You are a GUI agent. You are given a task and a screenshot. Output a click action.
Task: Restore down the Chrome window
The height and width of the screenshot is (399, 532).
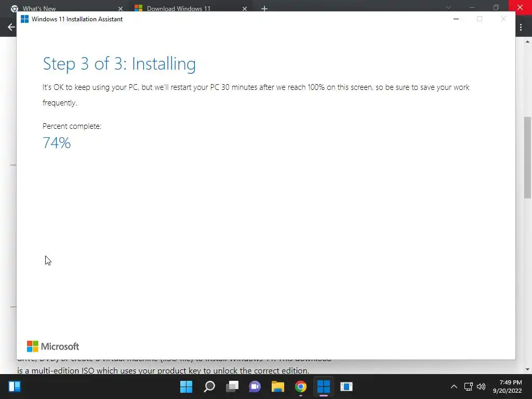coord(496,7)
